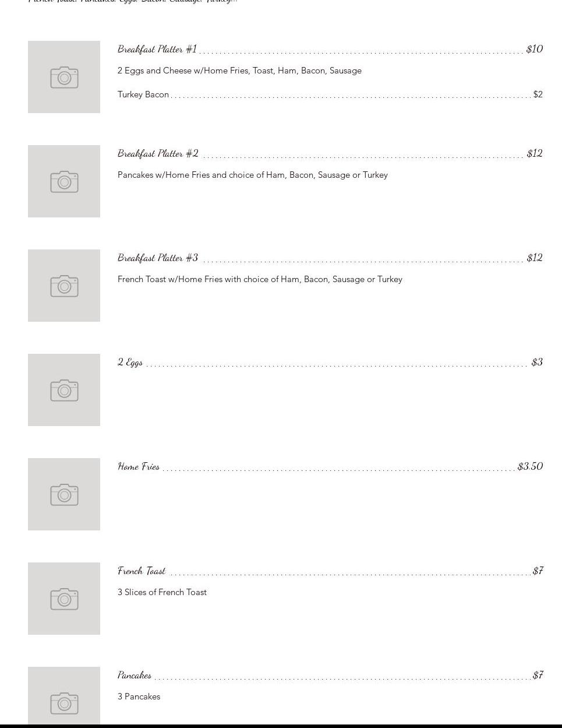Click the French Toast camera placeholder
The width and height of the screenshot is (562, 728).
tap(64, 599)
